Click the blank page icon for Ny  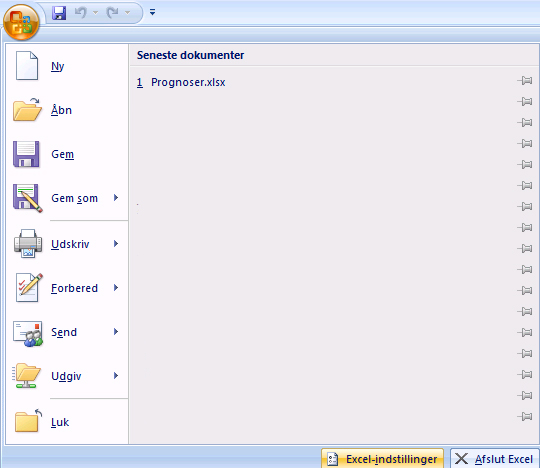27,65
